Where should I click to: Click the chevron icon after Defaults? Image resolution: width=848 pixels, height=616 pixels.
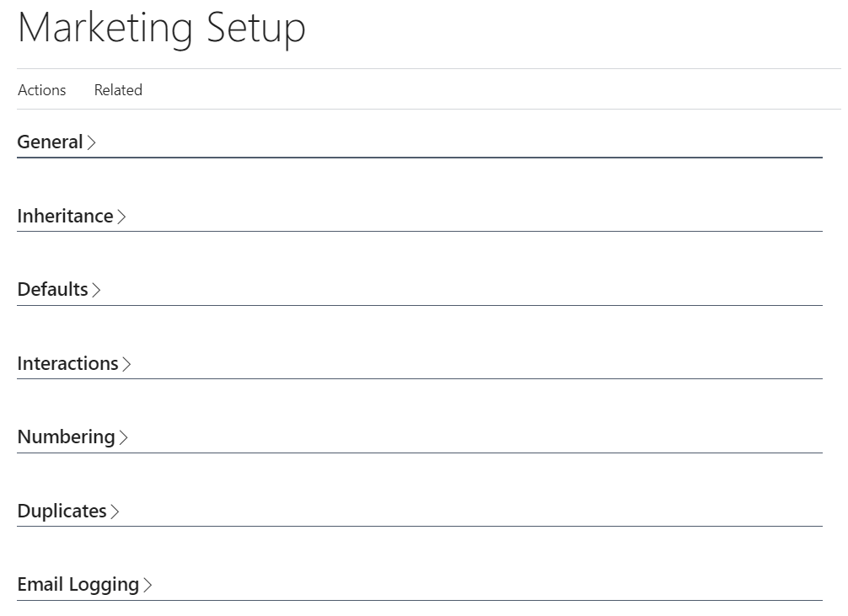coord(96,290)
